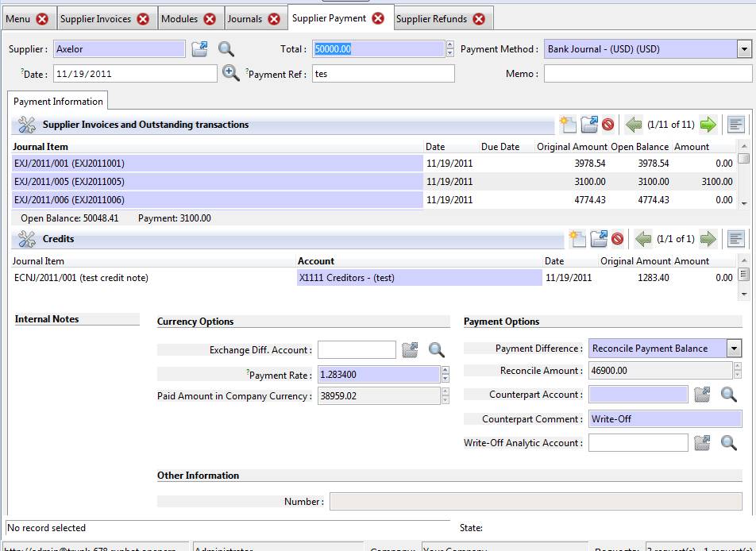Open the Exchange Diff. Account record icon
Image resolution: width=756 pixels, height=551 pixels.
[410, 350]
